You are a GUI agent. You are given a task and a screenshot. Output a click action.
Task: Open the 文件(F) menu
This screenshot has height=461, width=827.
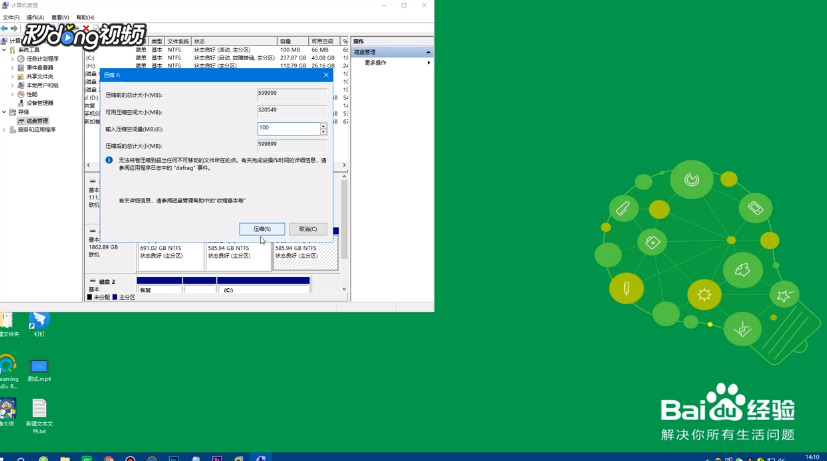[11, 17]
